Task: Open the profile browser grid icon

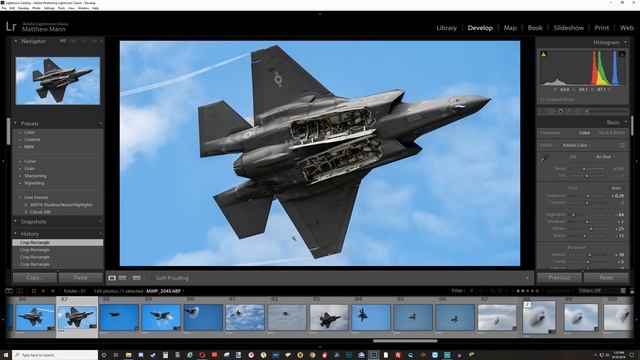Action: pyautogui.click(x=622, y=145)
